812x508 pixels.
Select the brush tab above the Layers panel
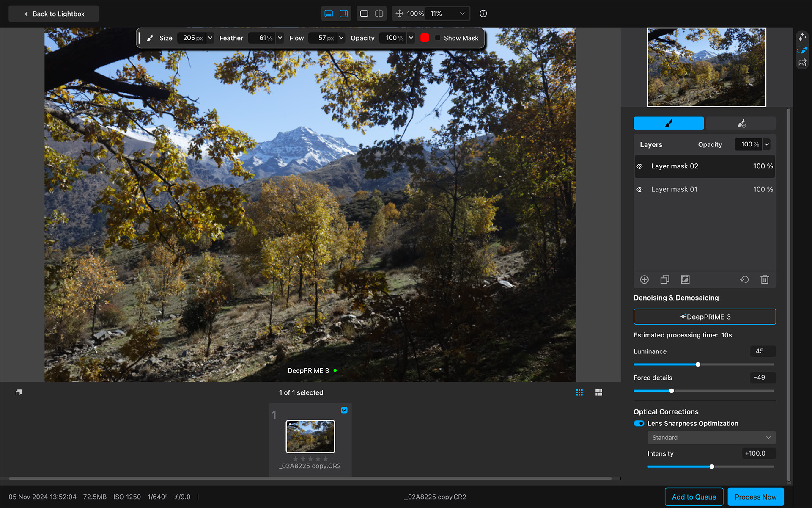(x=669, y=123)
